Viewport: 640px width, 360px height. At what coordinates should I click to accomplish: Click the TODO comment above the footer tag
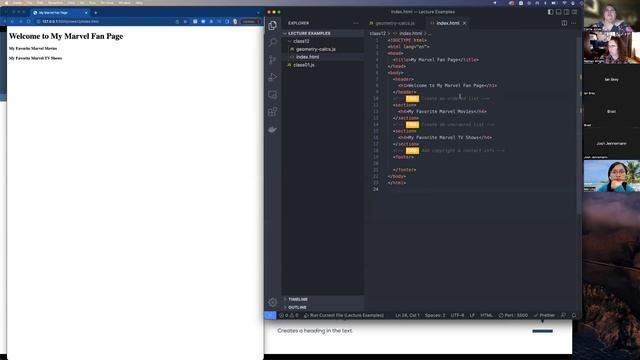pyautogui.click(x=412, y=151)
